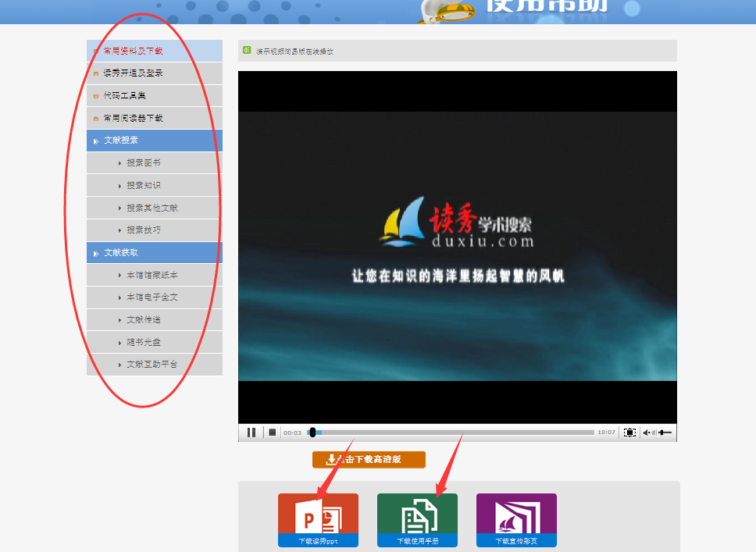Select 代码工具集 in the sidebar
756x552 pixels.
(155, 95)
